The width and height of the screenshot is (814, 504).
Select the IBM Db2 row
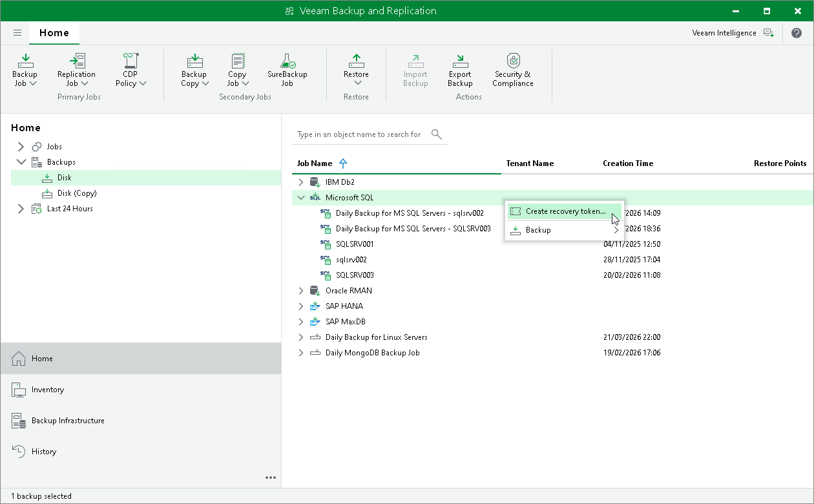pos(552,182)
